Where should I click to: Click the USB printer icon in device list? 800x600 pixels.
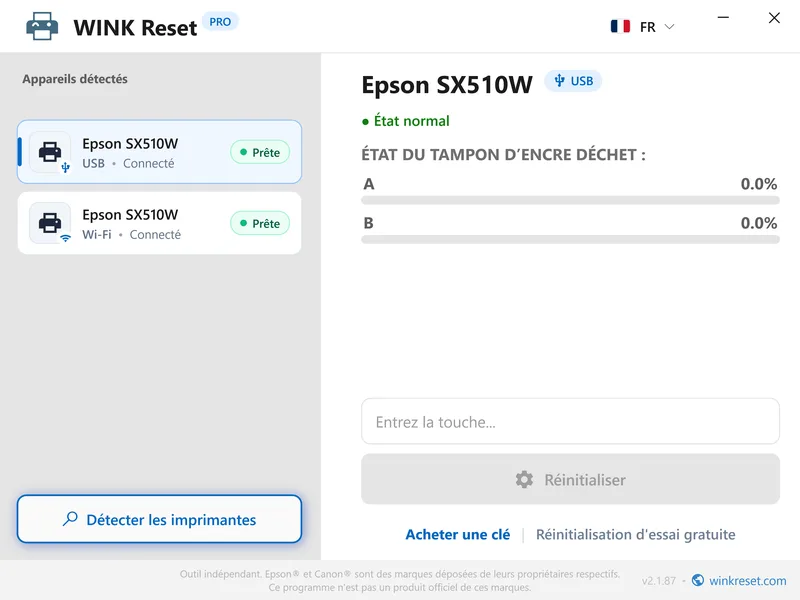(50, 152)
